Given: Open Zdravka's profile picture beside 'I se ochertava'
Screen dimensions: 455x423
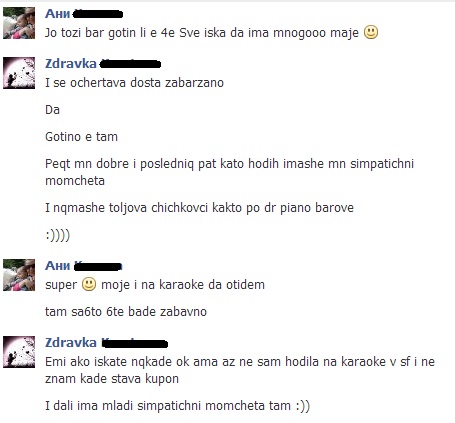Looking at the screenshot, I should (19, 73).
